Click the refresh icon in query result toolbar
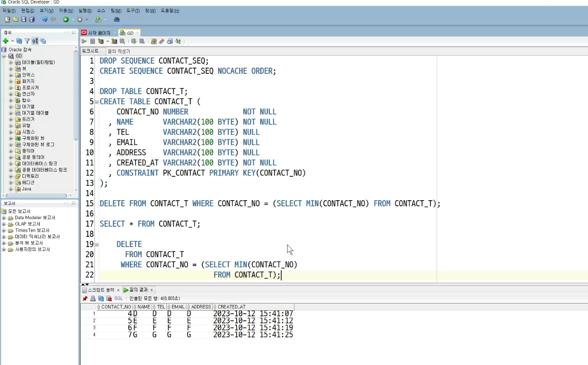 point(101,299)
